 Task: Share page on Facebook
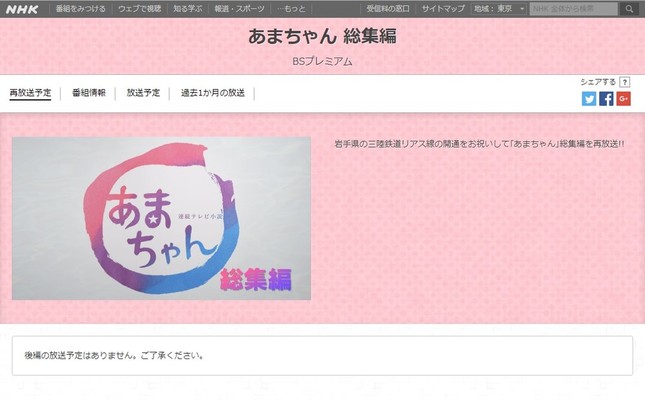[x=606, y=99]
